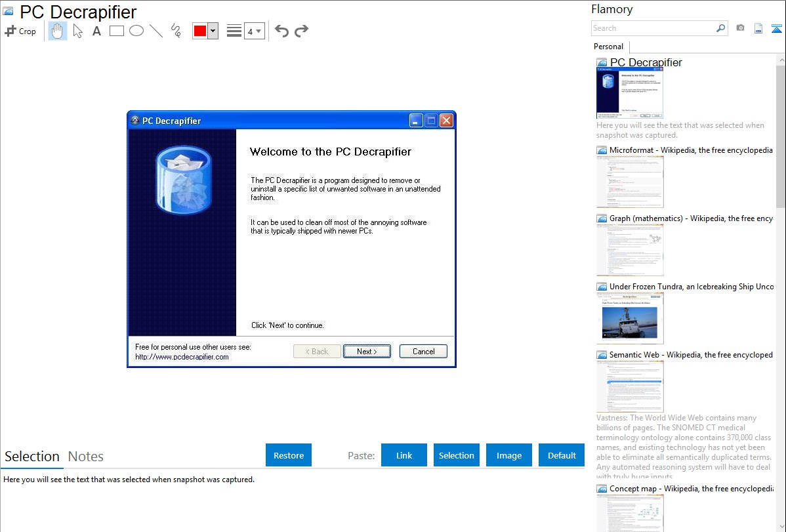Image resolution: width=786 pixels, height=532 pixels.
Task: Select the 'Concept map - Wikipedia' title
Action: 692,488
